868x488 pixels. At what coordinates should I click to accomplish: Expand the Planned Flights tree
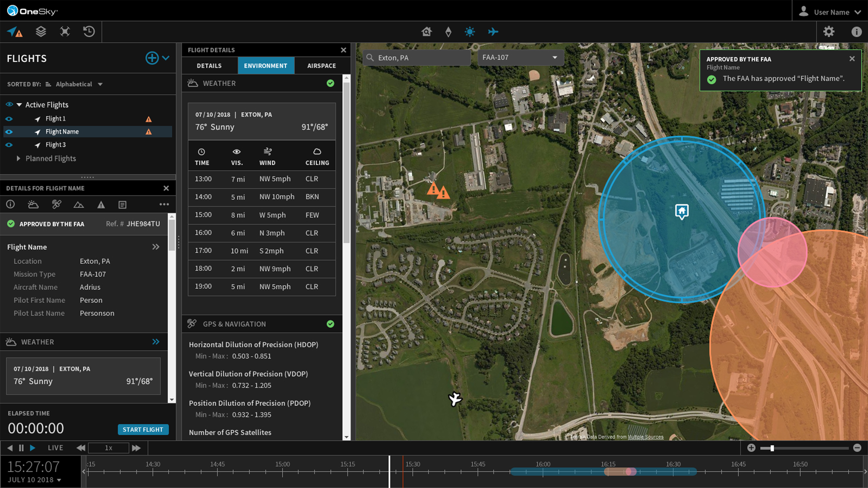pyautogui.click(x=18, y=159)
